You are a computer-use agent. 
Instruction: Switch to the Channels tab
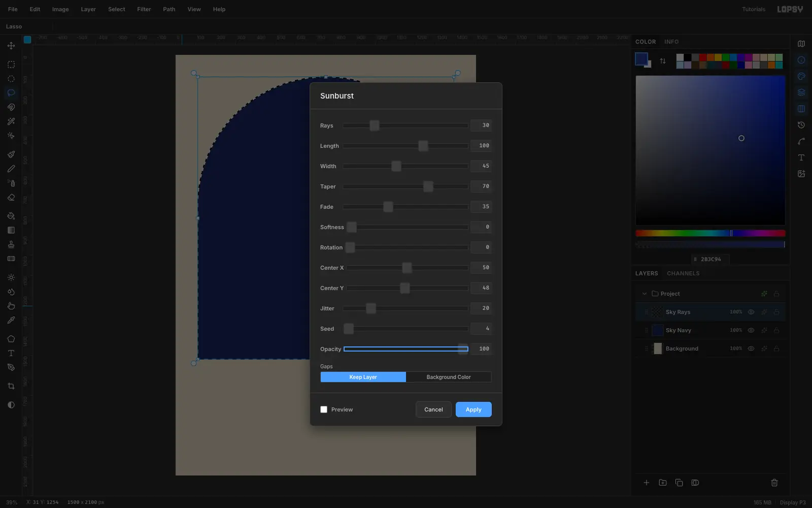click(683, 273)
